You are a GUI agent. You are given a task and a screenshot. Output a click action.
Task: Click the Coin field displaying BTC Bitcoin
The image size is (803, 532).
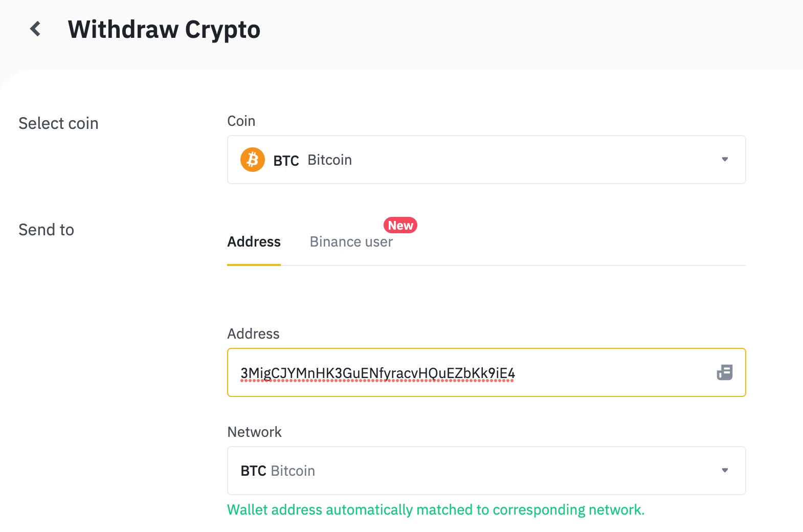486,159
